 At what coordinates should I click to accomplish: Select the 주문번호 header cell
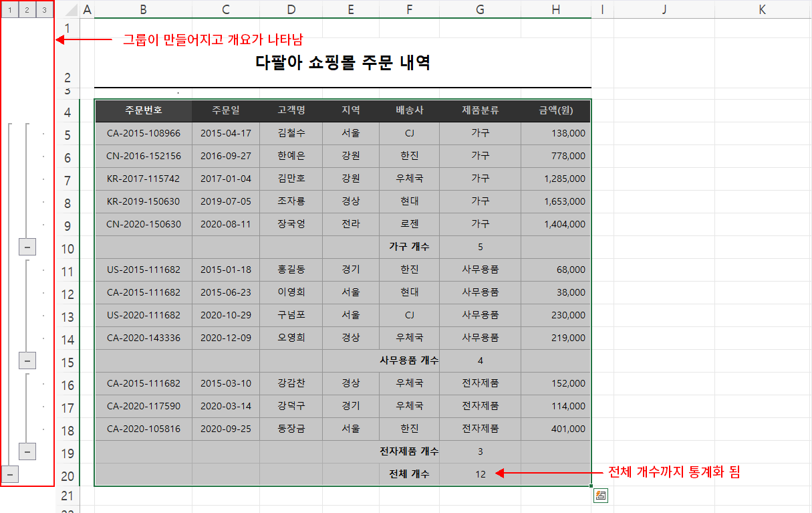click(143, 111)
